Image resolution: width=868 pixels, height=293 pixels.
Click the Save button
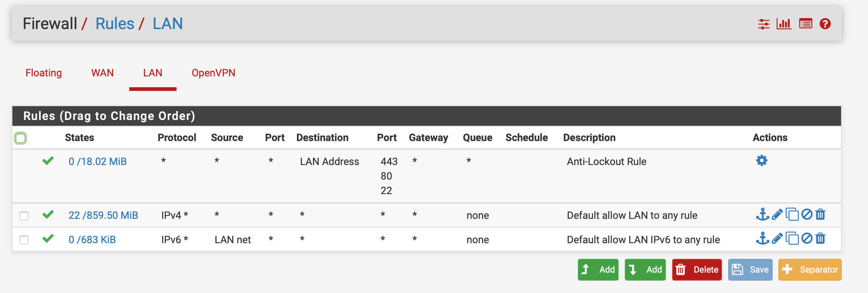pyautogui.click(x=750, y=270)
